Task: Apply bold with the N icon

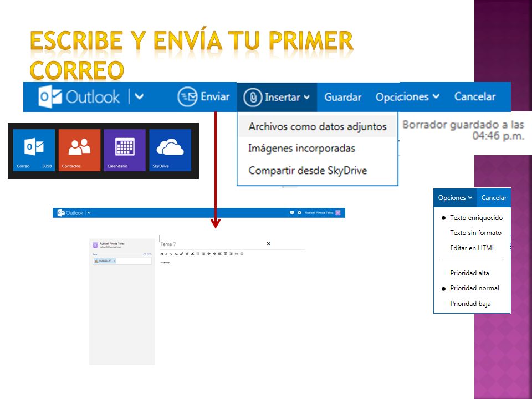Action: (162, 254)
